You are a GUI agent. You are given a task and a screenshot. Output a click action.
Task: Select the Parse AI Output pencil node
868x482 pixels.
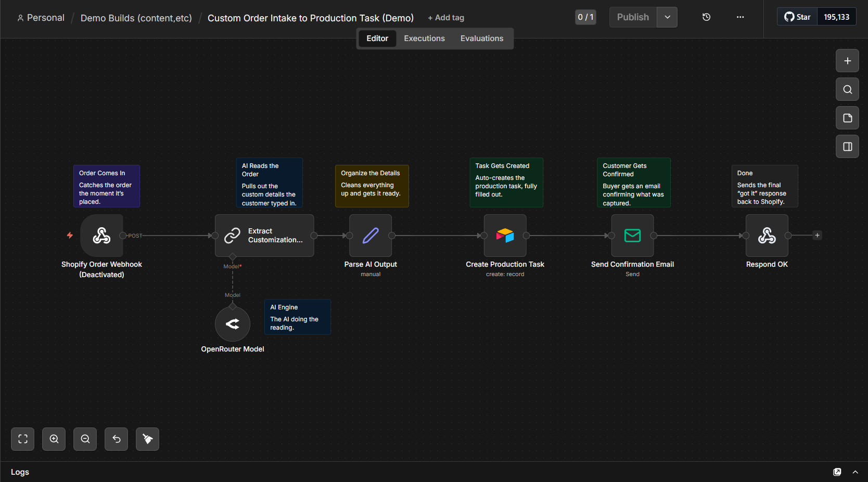click(371, 236)
